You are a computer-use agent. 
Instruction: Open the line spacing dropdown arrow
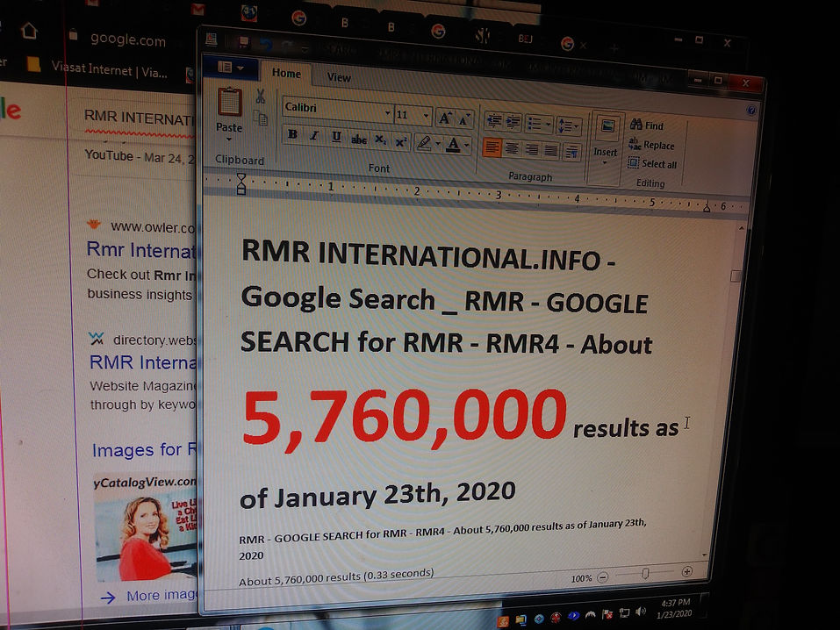577,127
